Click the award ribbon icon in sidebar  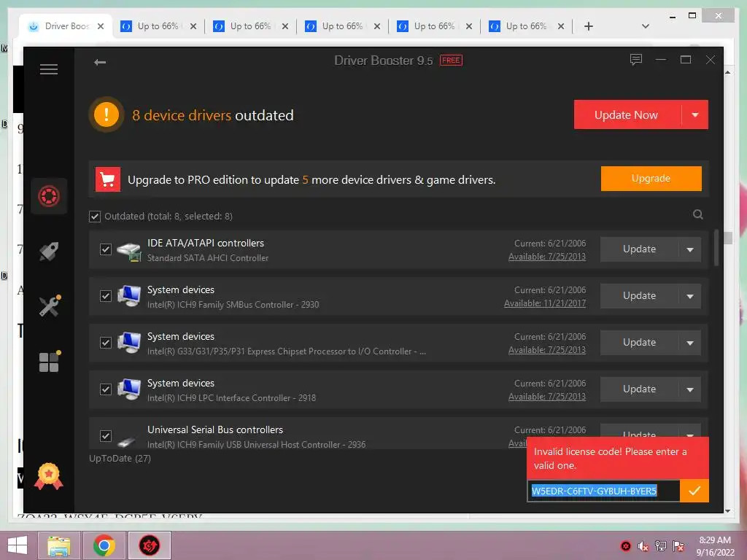tap(49, 476)
